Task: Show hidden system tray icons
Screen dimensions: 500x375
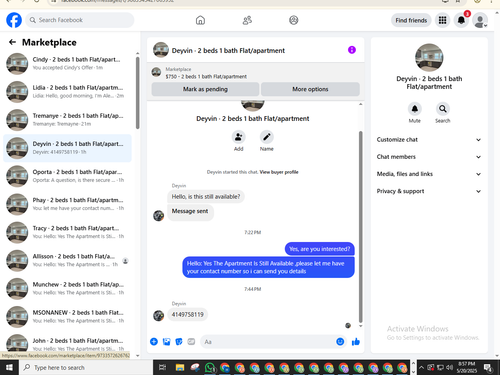Action: (421, 367)
